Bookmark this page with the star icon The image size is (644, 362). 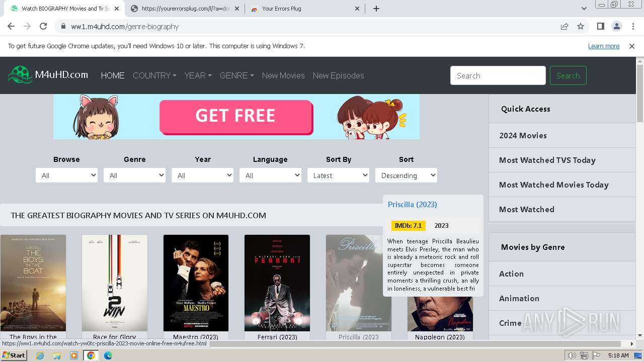click(581, 26)
